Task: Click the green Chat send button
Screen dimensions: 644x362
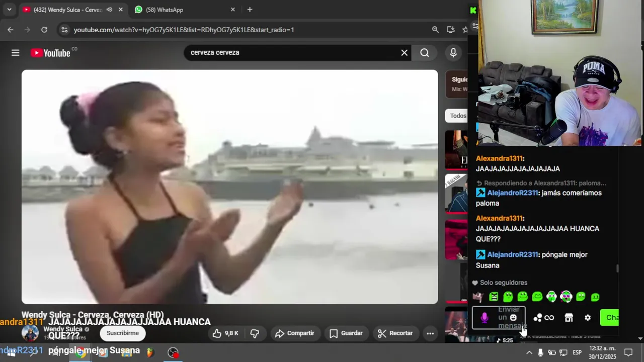Action: [x=609, y=318]
